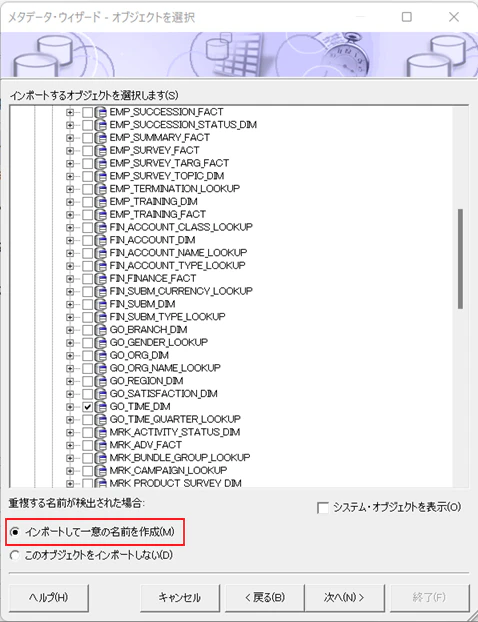Image resolution: width=478 pixels, height=622 pixels.
Task: Click the table icon beside GO_TIME_QUARTER_LOOKUP
Action: (x=101, y=419)
